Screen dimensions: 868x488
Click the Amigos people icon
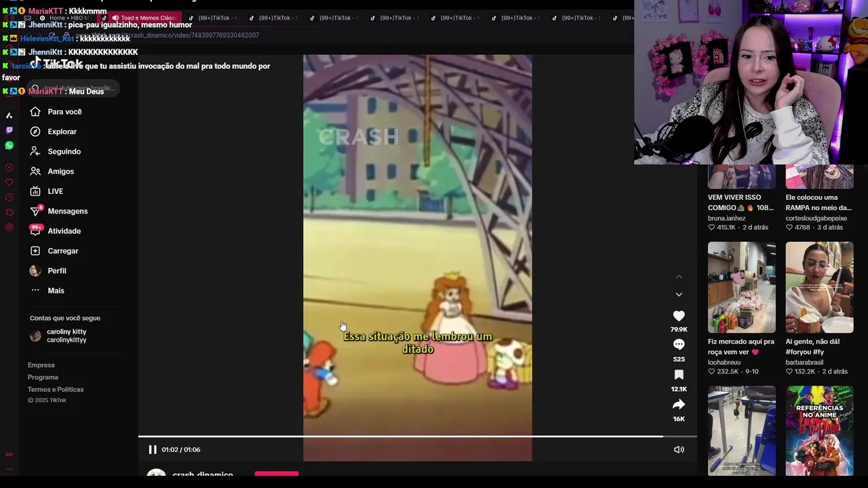pos(35,171)
